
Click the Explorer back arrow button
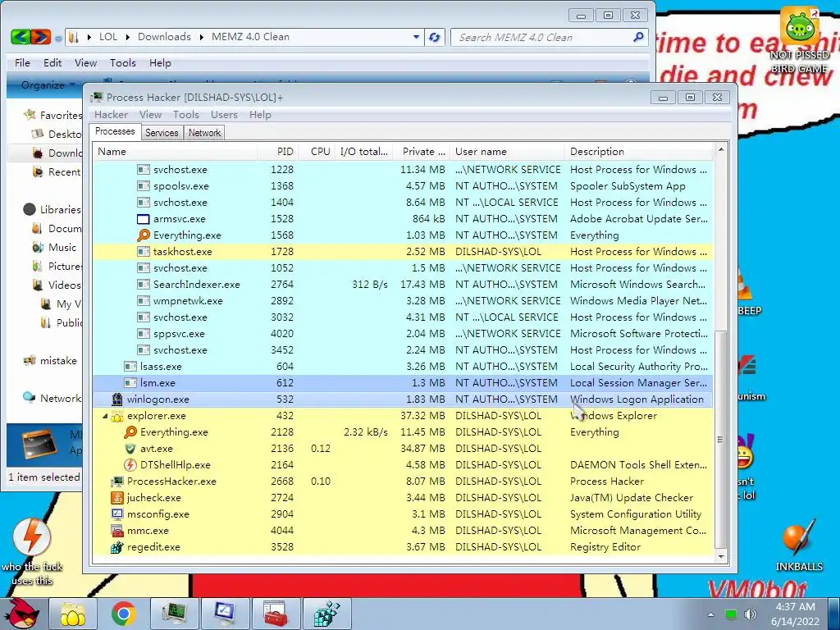coord(21,37)
